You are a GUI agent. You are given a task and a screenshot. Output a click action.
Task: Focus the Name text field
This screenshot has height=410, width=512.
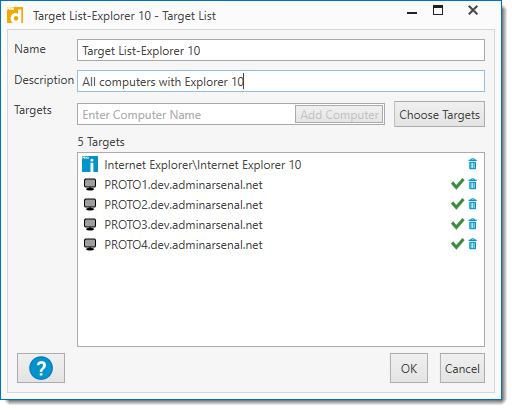tap(281, 50)
